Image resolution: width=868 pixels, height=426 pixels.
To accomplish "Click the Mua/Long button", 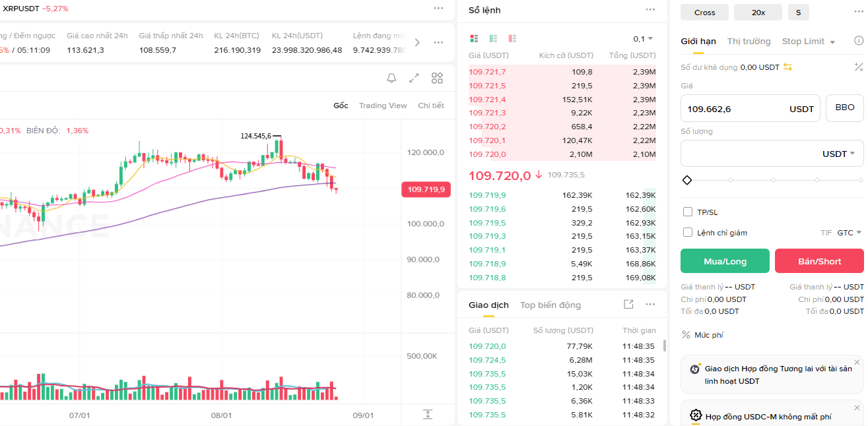I will click(725, 261).
